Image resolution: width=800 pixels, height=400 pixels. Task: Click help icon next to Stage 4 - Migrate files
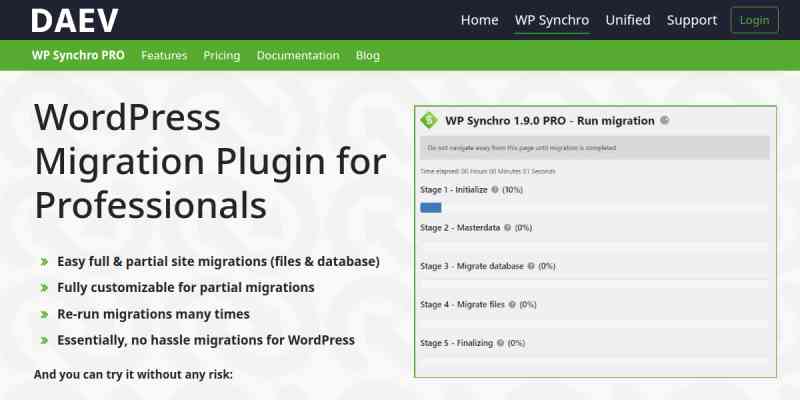[x=512, y=305]
